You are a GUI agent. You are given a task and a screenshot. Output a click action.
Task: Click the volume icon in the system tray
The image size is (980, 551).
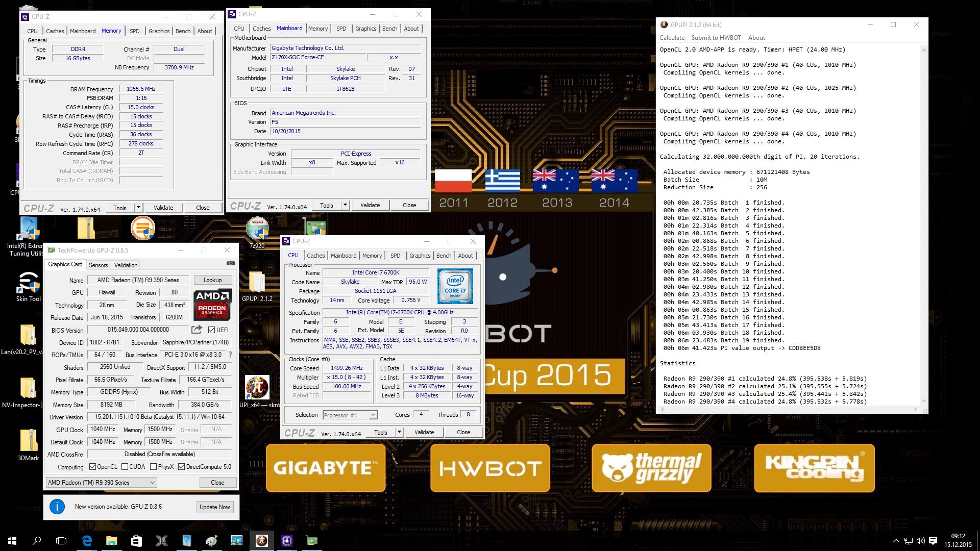[x=921, y=541]
